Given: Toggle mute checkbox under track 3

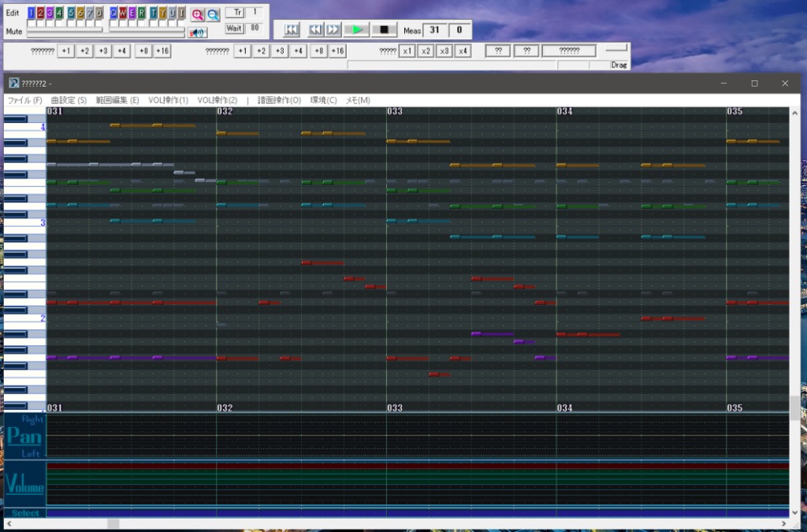Looking at the screenshot, I should tap(50, 23).
